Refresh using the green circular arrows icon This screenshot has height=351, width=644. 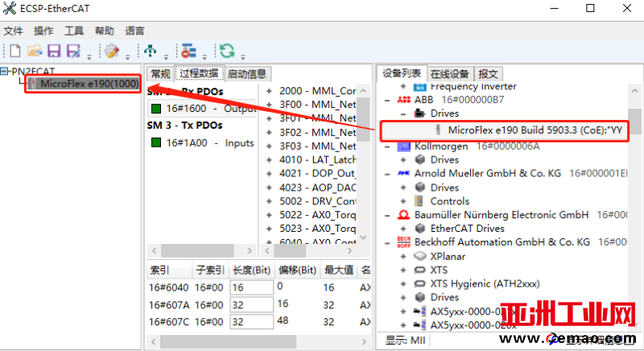click(227, 51)
